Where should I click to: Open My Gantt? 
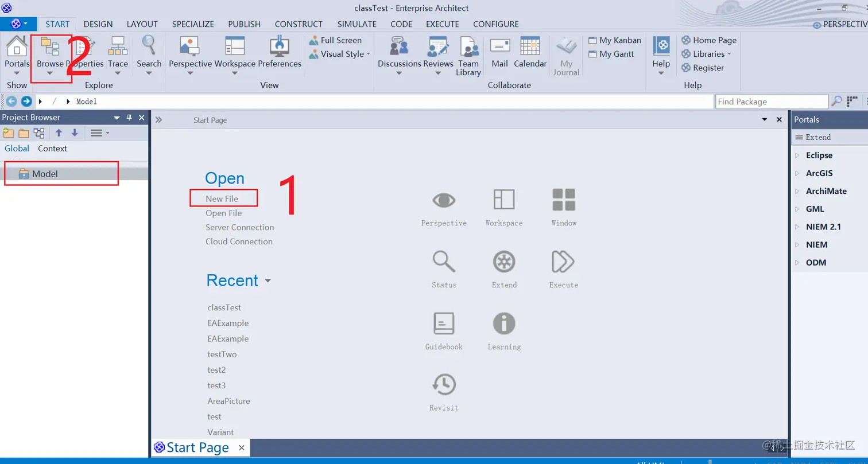pyautogui.click(x=611, y=54)
